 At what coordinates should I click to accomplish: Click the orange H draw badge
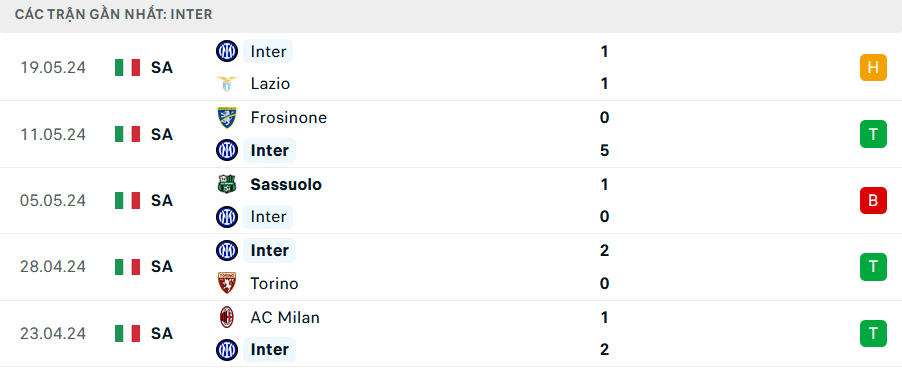coord(873,67)
